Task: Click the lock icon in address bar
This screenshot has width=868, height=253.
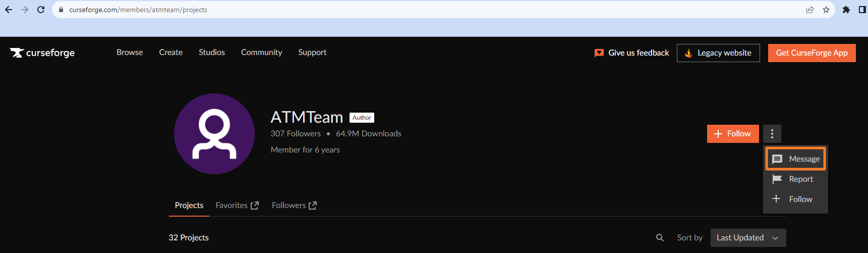Action: pos(61,10)
